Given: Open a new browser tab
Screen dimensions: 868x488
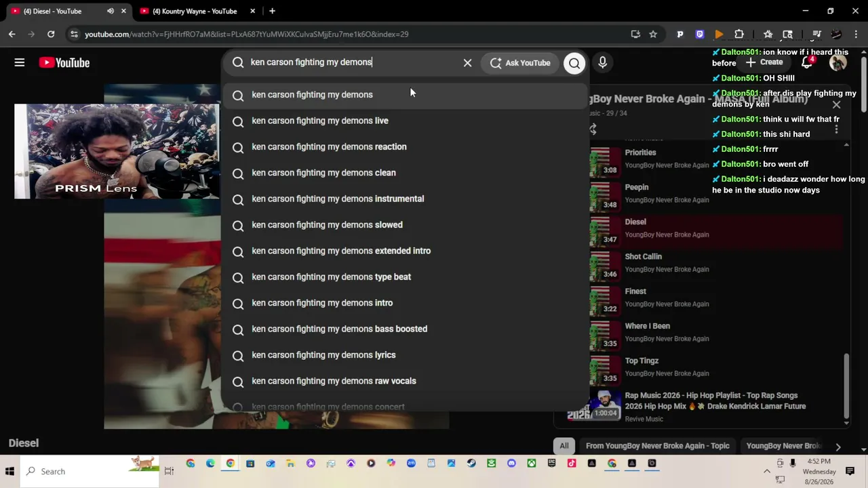Looking at the screenshot, I should [272, 11].
